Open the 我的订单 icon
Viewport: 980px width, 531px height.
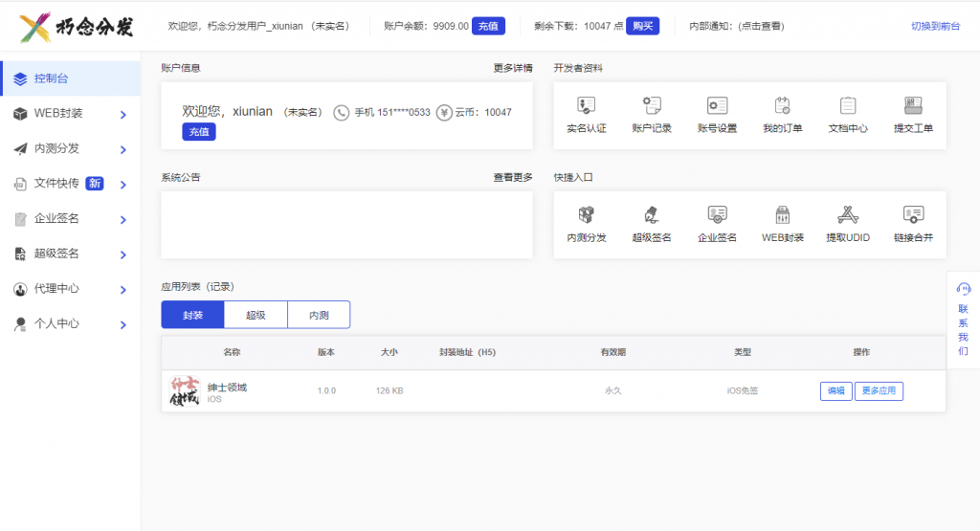click(x=783, y=105)
